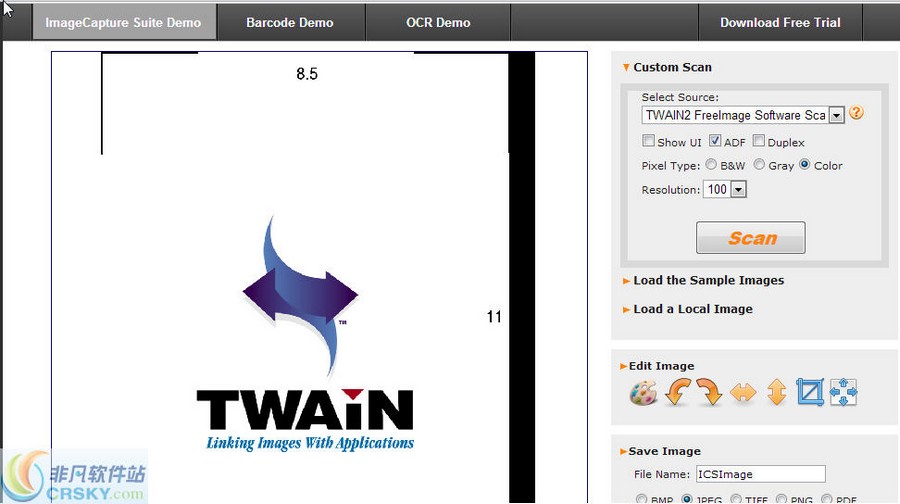The height and width of the screenshot is (504, 900).
Task: Enable the Show UI checkbox
Action: click(649, 141)
